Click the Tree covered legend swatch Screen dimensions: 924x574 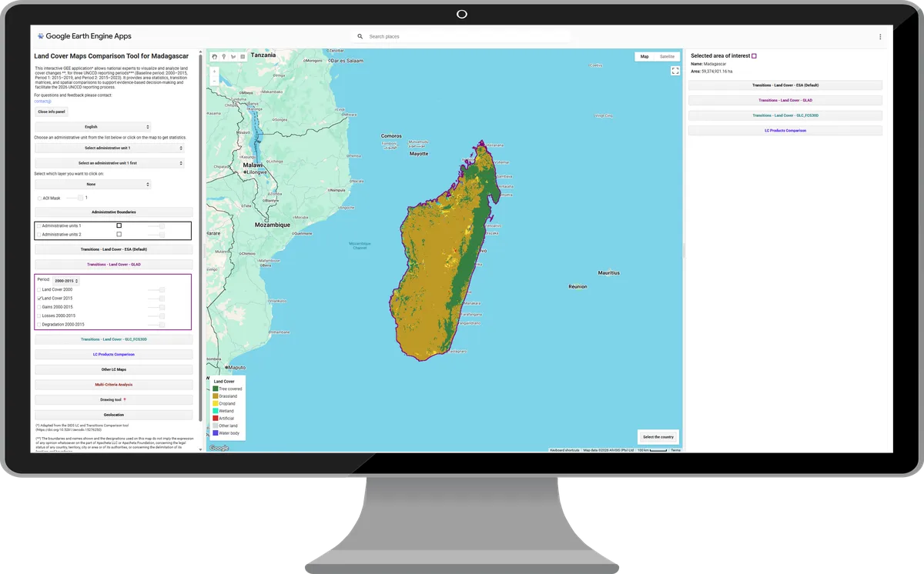[x=216, y=389]
